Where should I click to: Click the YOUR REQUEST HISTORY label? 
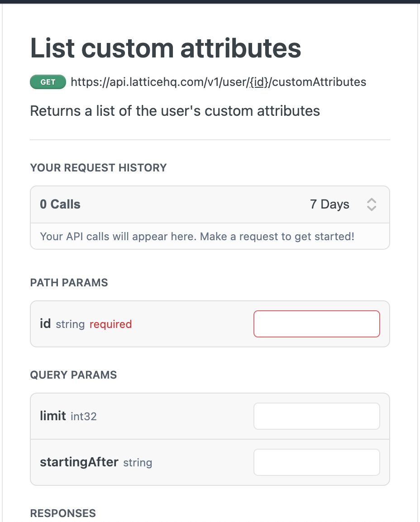coord(98,168)
